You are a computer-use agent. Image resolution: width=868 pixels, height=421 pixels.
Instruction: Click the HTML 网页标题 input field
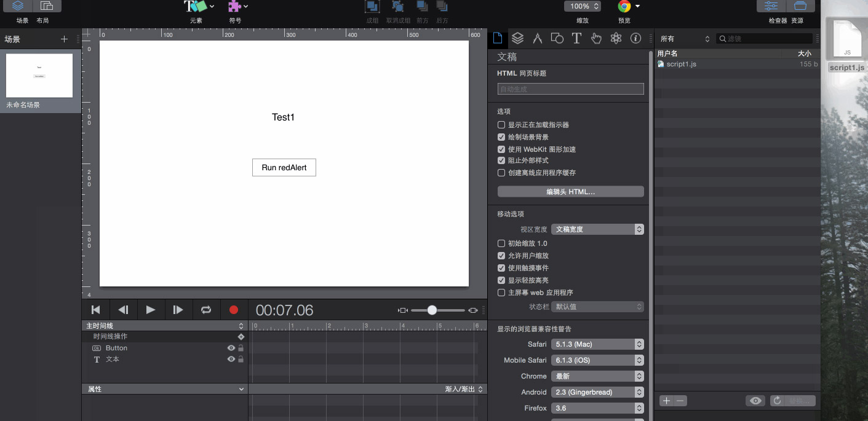571,89
